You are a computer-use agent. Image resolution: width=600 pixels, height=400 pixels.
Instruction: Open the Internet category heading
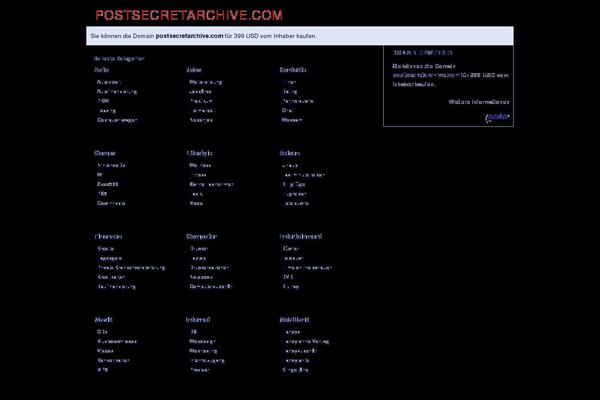click(x=198, y=320)
